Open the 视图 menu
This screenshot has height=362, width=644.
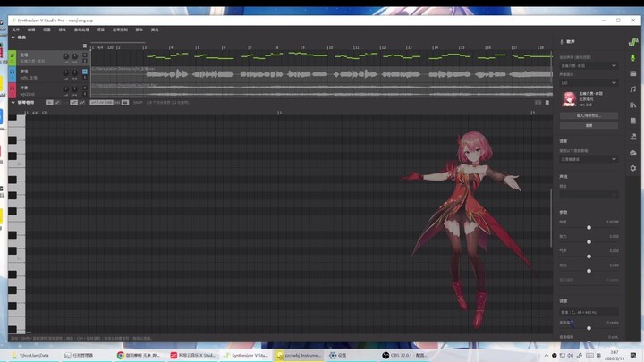(47, 30)
